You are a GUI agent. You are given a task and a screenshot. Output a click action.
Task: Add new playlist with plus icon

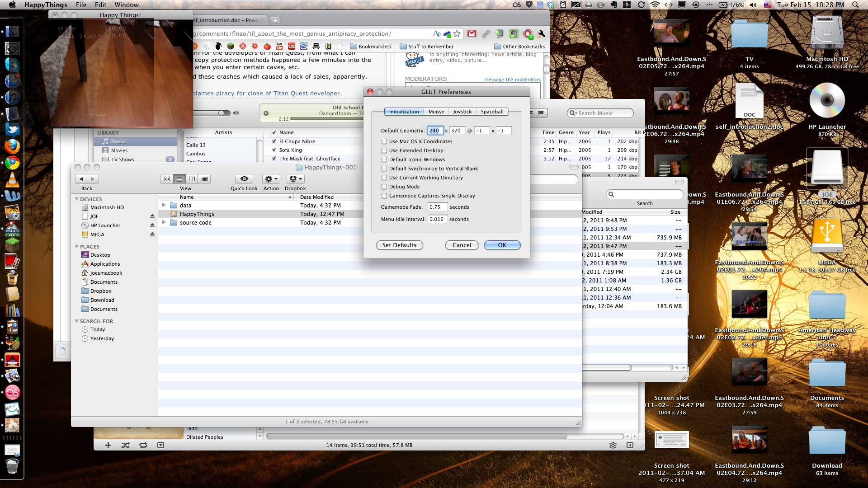click(x=108, y=445)
